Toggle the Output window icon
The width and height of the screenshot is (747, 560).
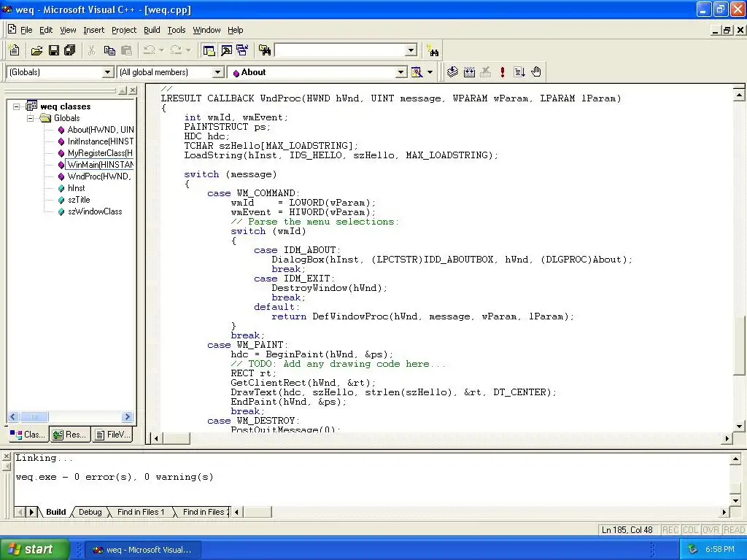[226, 50]
